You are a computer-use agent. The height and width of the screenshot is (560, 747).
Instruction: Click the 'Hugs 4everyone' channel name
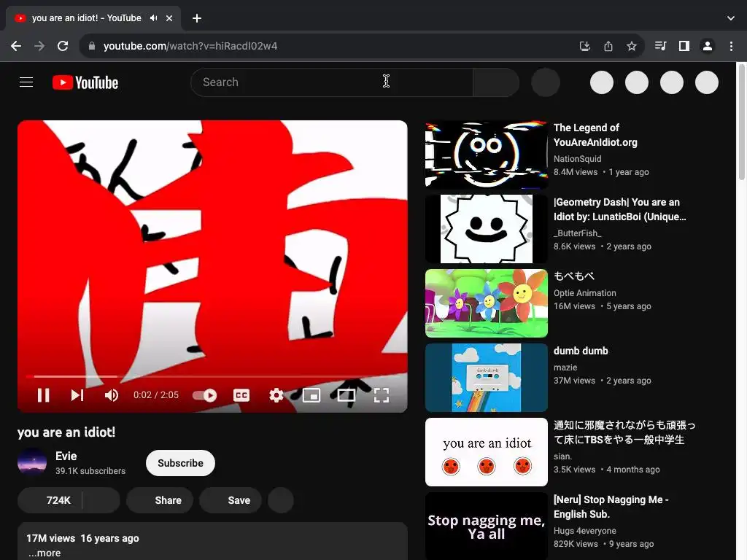(x=584, y=531)
